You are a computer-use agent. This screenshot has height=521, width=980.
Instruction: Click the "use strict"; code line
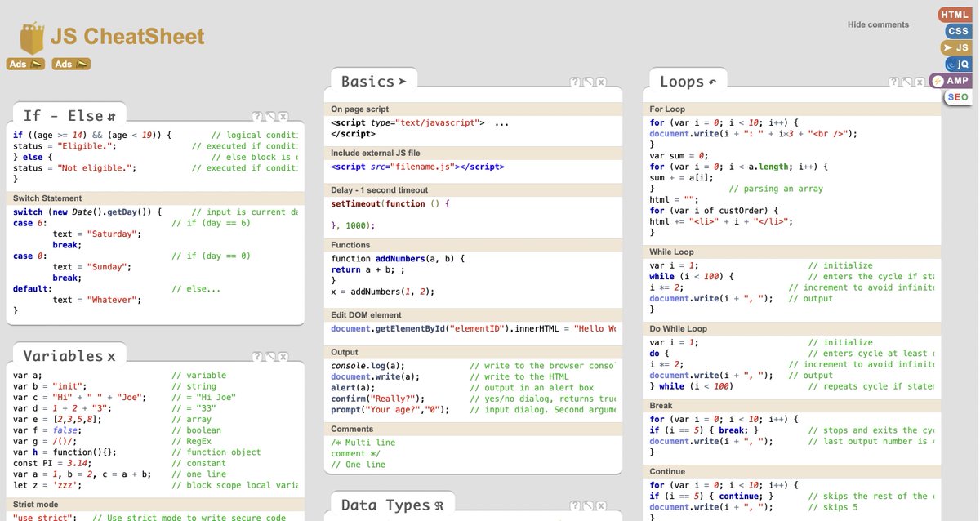(x=45, y=518)
